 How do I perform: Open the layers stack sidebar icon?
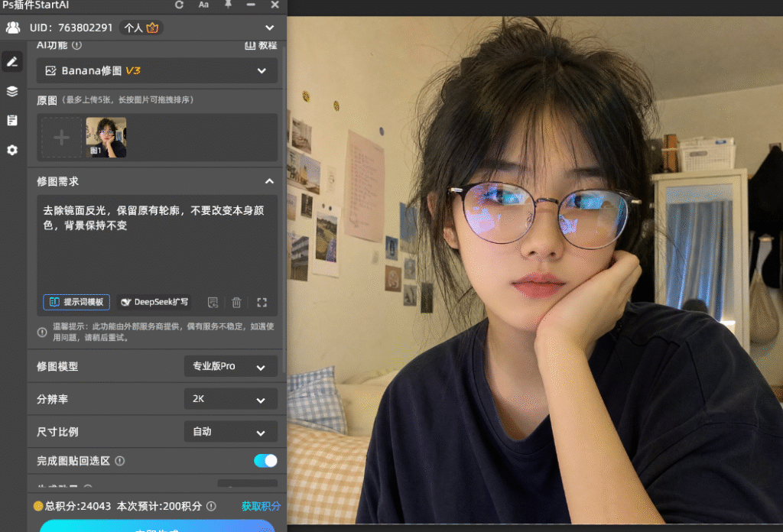(12, 91)
